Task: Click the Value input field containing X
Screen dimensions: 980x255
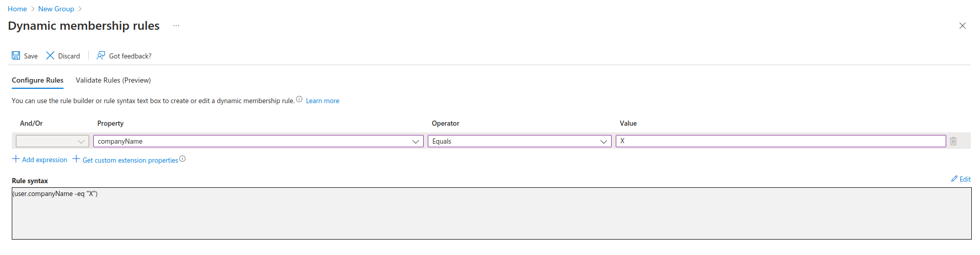Action: [780, 141]
